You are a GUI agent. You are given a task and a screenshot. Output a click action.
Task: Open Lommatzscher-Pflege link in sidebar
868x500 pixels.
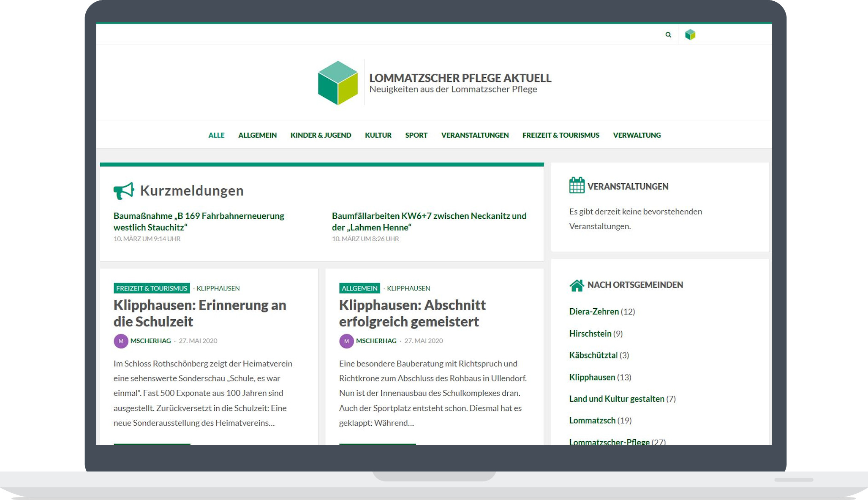click(610, 441)
